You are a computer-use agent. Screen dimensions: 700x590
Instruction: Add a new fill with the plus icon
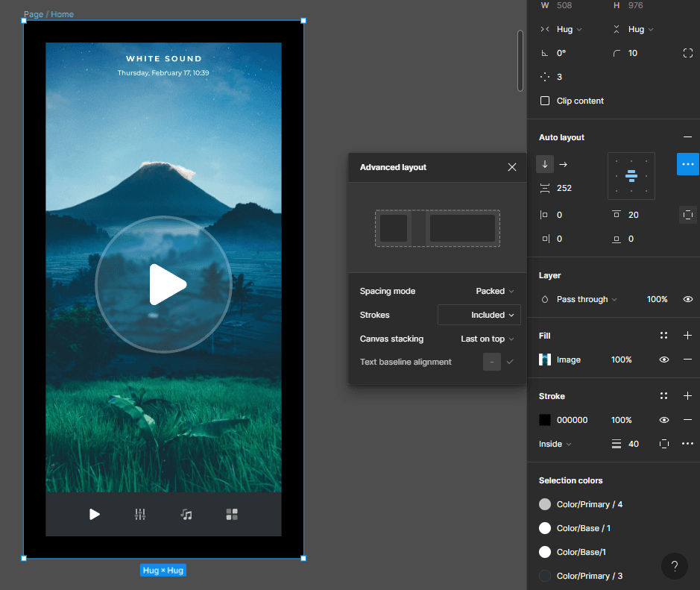point(687,336)
